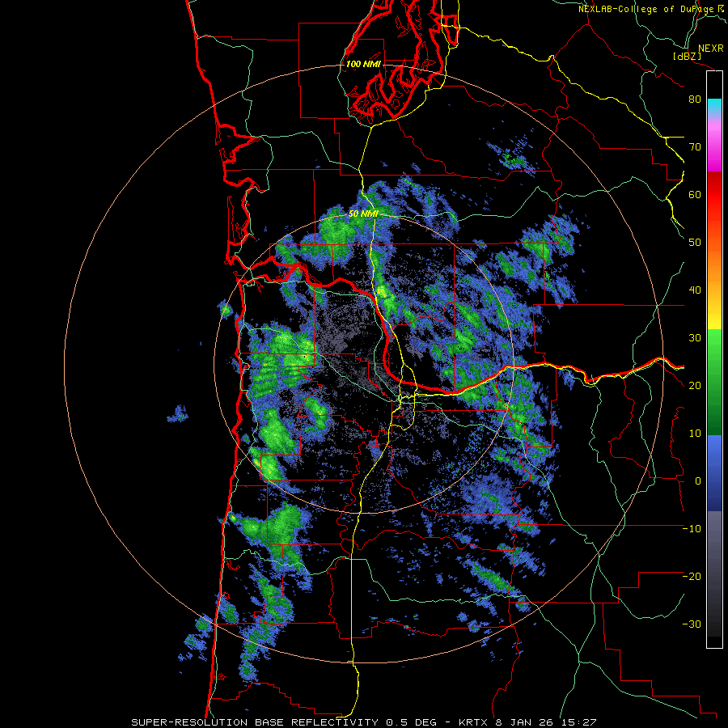
Task: Pick the 40 value on the dBZ scale
Action: (695, 290)
